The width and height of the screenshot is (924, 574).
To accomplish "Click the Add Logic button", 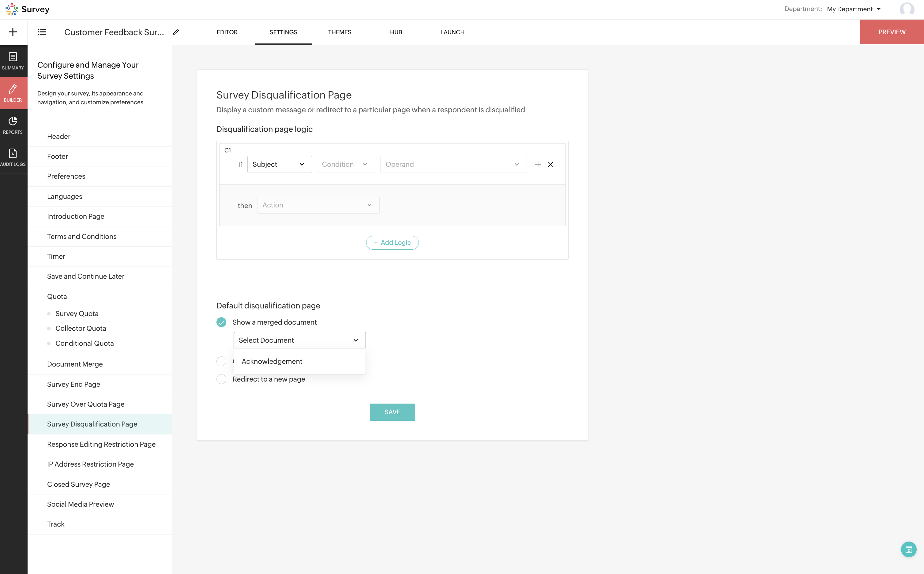I will (392, 243).
